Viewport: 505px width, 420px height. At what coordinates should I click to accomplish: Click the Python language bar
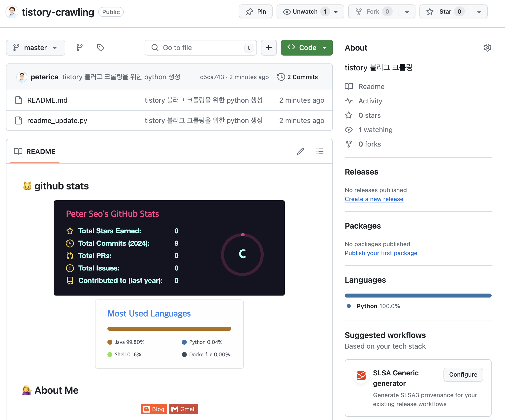[x=418, y=296]
